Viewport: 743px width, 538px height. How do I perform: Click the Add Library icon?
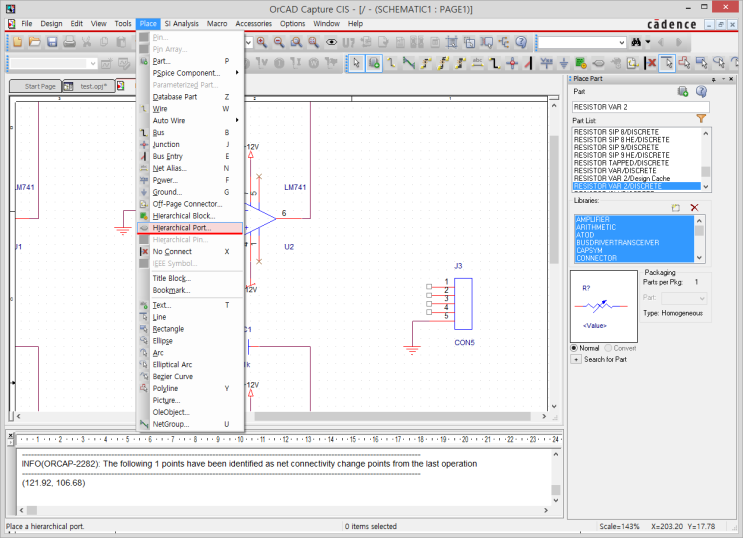pos(676,208)
